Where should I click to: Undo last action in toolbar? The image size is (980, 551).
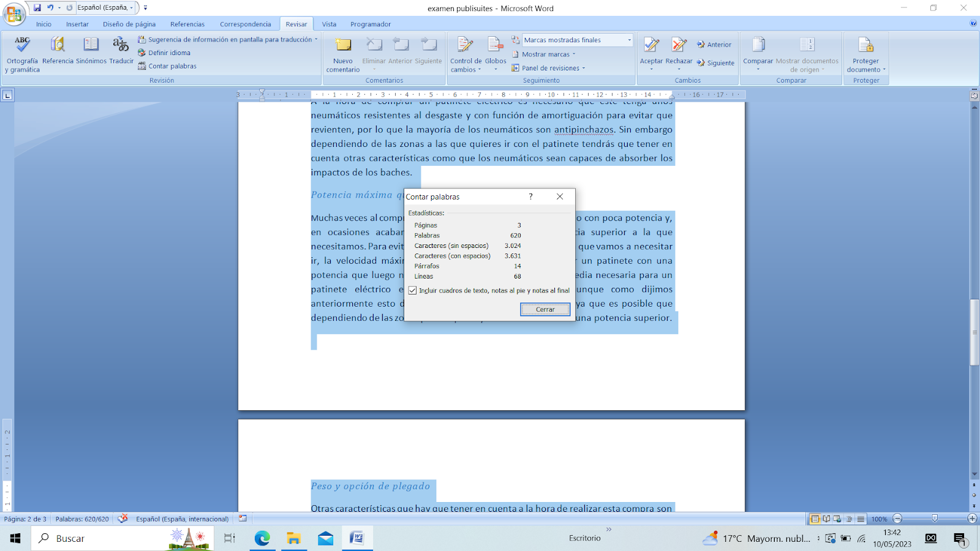coord(50,7)
